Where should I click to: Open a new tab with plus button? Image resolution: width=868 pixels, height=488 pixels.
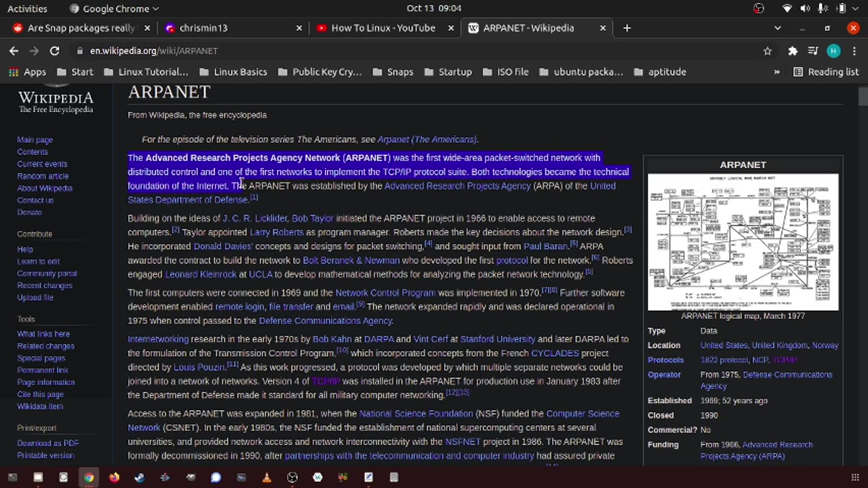click(x=627, y=28)
